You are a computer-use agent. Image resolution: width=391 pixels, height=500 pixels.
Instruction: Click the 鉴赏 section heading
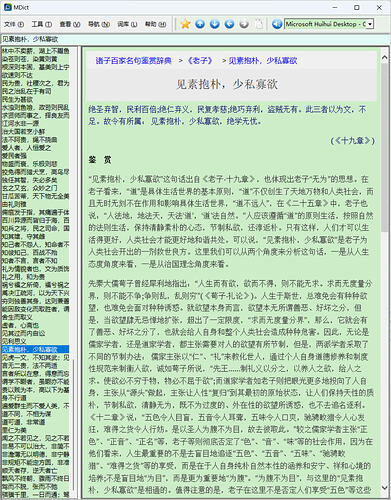point(100,160)
